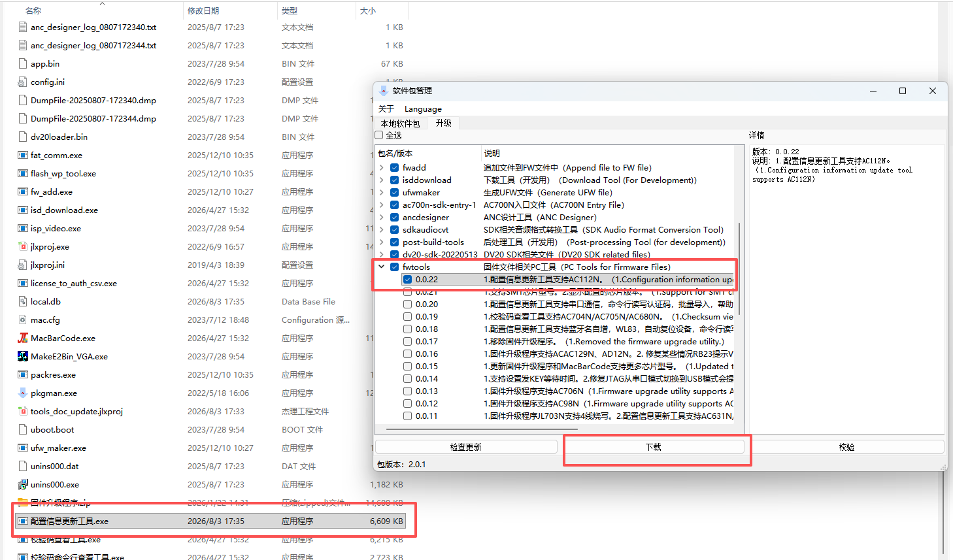The width and height of the screenshot is (953, 560).
Task: Collapse the fwtools package tree
Action: pos(382,267)
